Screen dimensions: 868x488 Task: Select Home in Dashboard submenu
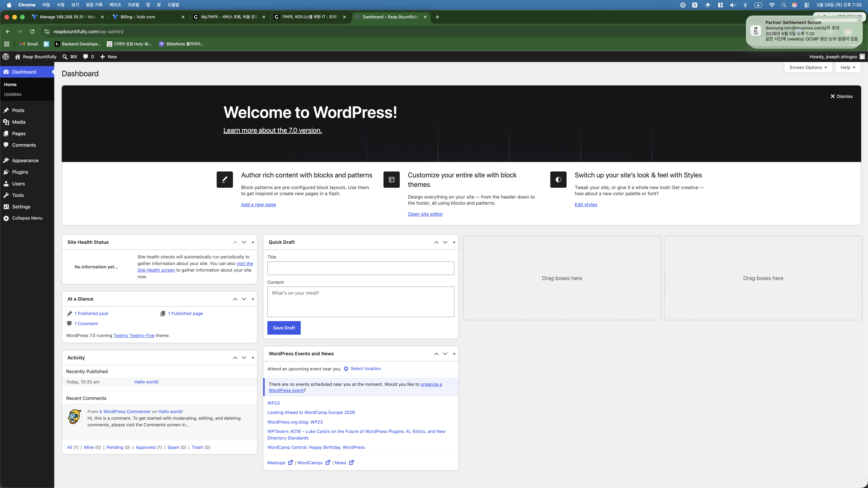[10, 85]
